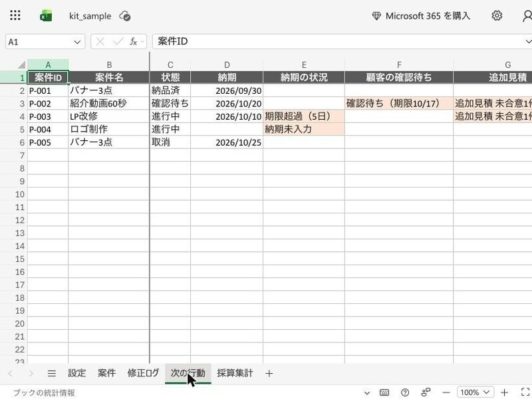Viewport: 532px width, 399px height.
Task: Select header cell 納期の状況
Action: [304, 77]
